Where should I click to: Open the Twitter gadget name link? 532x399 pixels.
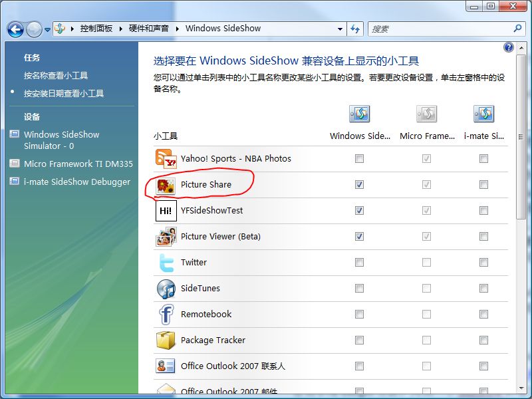click(x=194, y=262)
